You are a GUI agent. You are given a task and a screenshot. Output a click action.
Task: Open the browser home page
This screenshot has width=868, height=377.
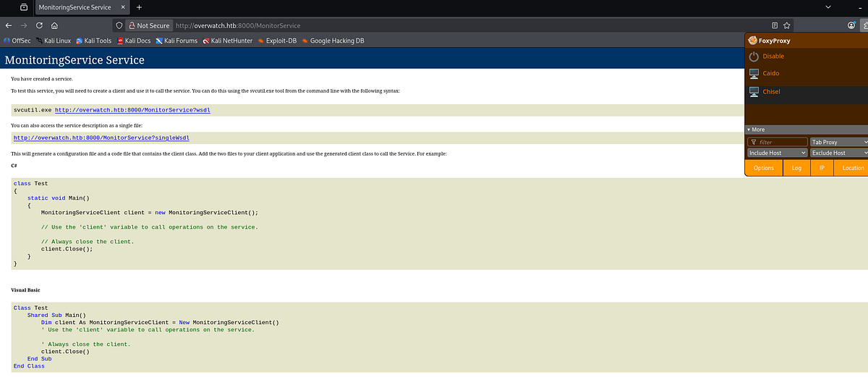click(x=55, y=25)
